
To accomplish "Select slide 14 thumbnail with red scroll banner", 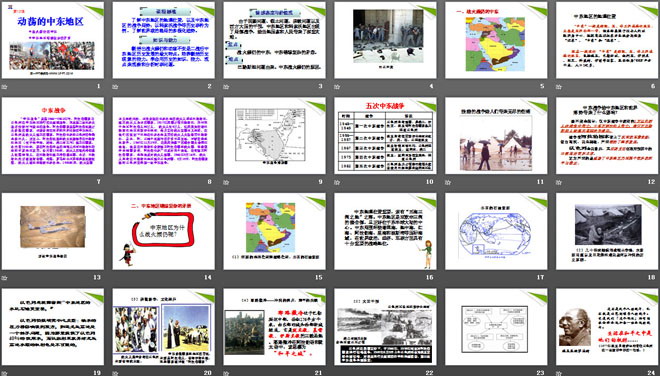I will pos(163,231).
